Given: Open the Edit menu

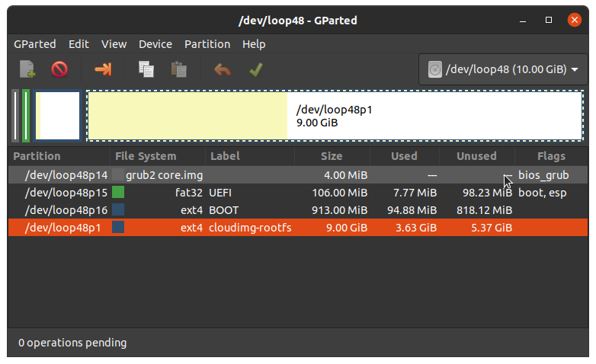Looking at the screenshot, I should point(79,44).
